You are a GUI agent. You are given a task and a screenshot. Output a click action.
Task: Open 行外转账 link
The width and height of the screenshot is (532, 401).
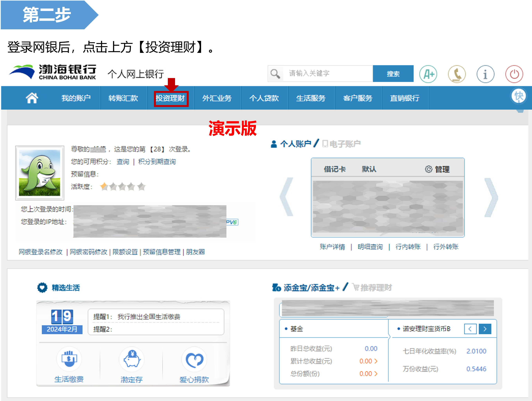click(446, 247)
